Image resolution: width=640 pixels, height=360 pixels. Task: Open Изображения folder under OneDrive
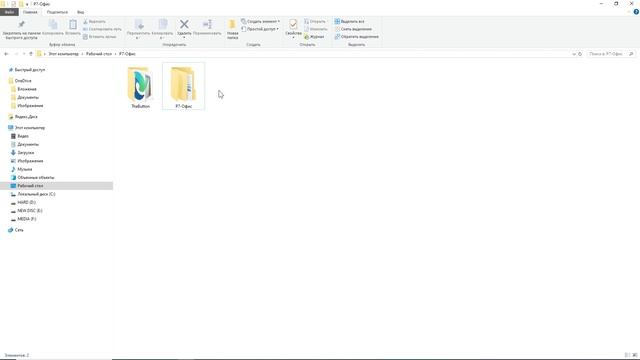[x=30, y=106]
